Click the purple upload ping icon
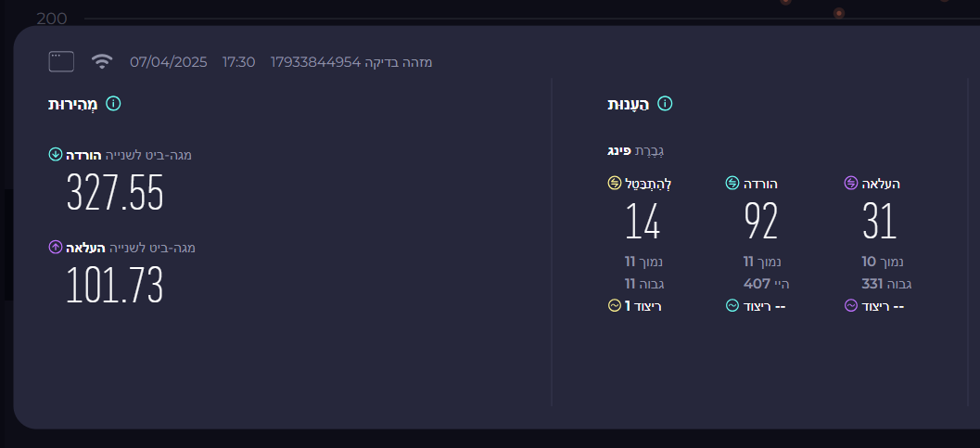980x448 pixels. 850,183
